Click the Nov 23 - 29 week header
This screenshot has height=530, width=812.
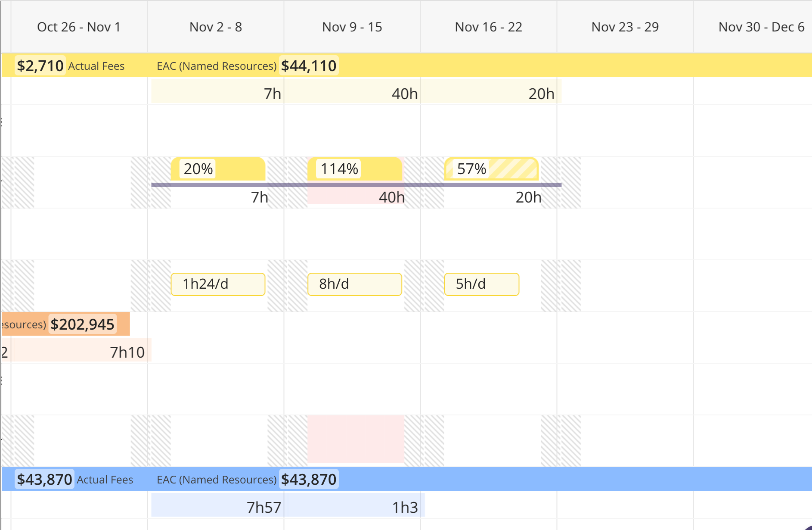[x=625, y=27]
